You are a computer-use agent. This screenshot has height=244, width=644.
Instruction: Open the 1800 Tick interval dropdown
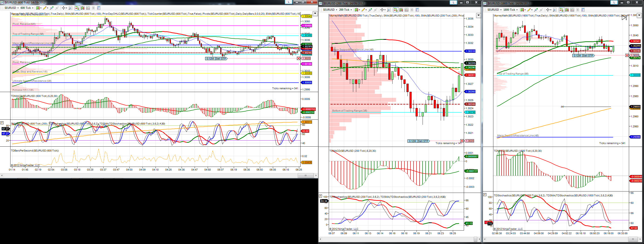[x=510, y=10]
